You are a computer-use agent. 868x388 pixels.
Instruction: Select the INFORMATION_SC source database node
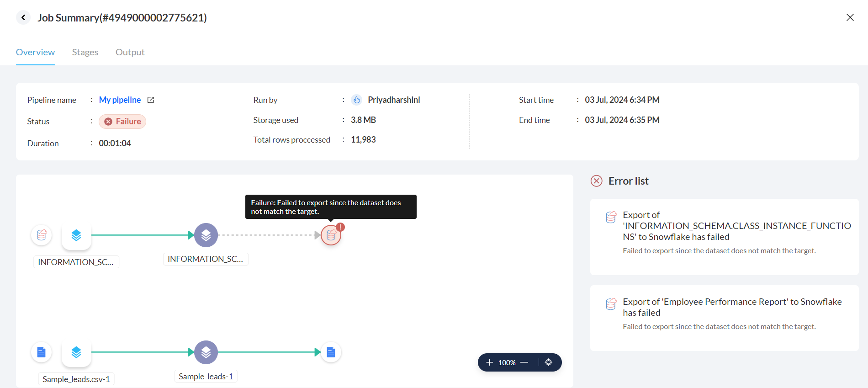coord(42,235)
